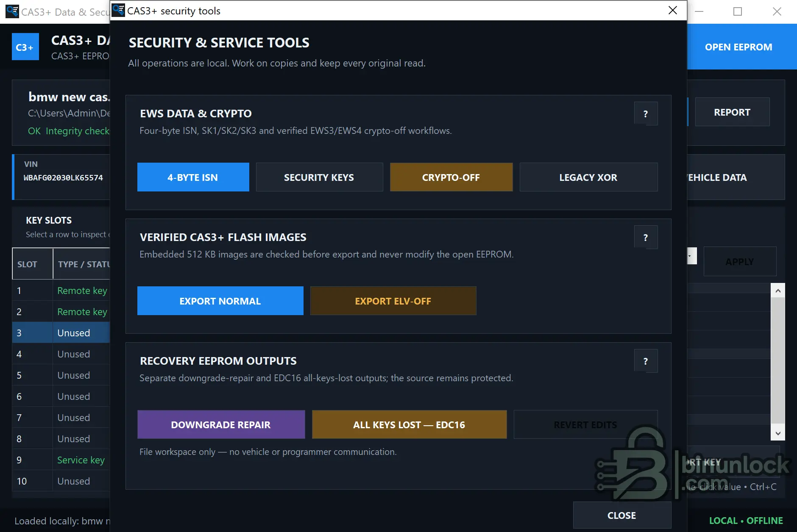
Task: Open the SECURITY KEYS tool
Action: (x=320, y=177)
